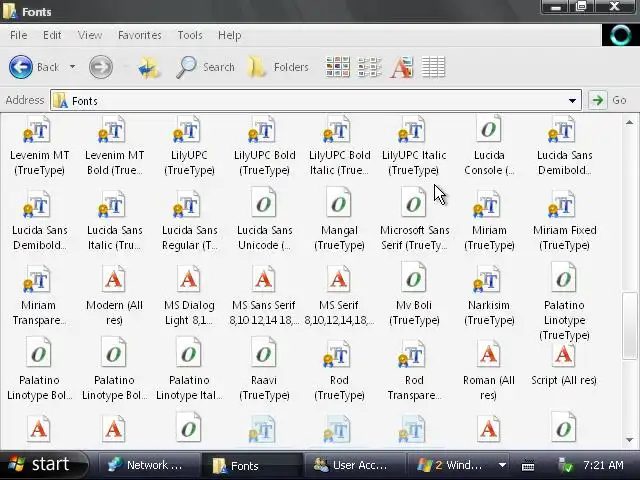640x480 pixels.
Task: Open the Back history dropdown arrow
Action: (x=72, y=67)
